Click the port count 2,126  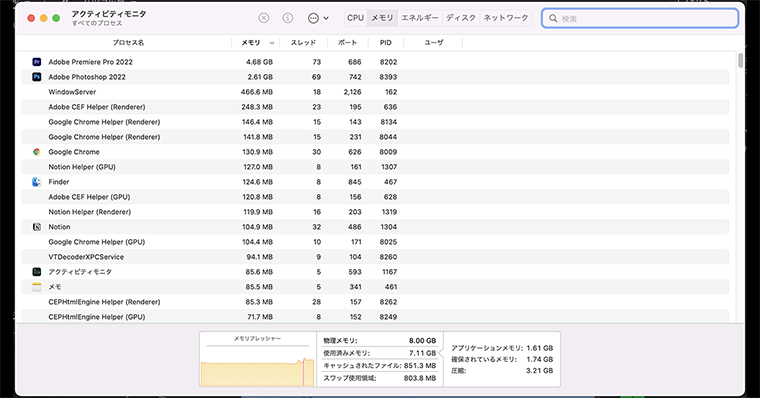click(x=352, y=92)
